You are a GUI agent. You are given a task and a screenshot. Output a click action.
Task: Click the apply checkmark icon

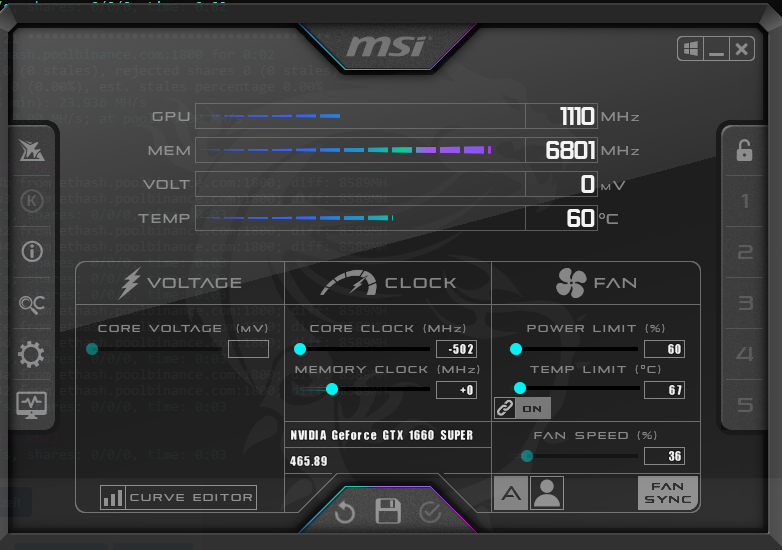[x=430, y=512]
